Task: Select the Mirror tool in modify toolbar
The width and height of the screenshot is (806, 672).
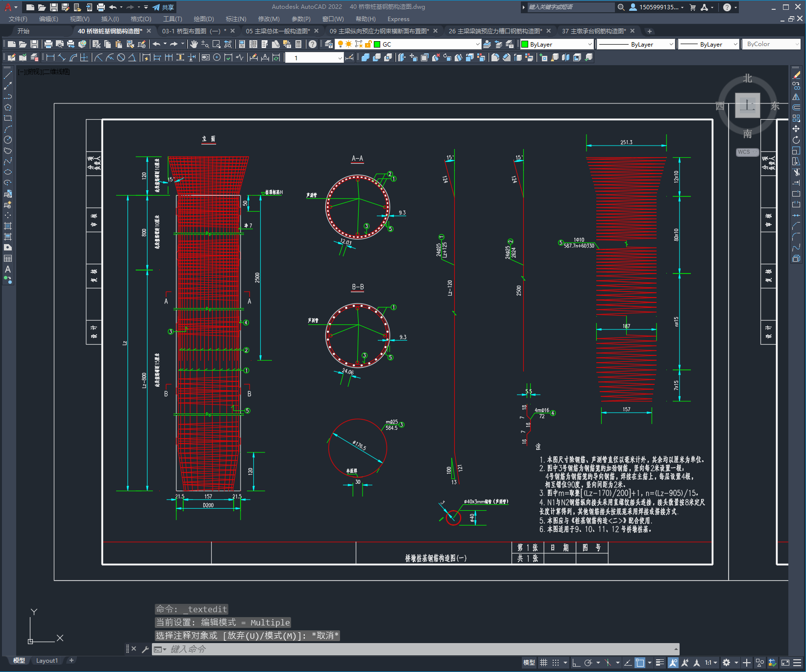Action: [x=796, y=97]
